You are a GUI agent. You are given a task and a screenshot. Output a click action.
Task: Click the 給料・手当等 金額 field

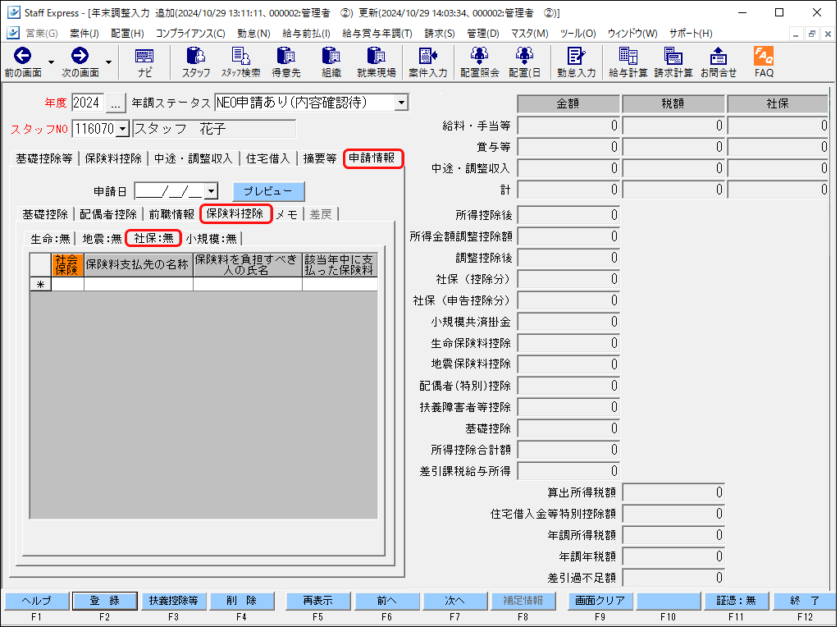tap(568, 126)
